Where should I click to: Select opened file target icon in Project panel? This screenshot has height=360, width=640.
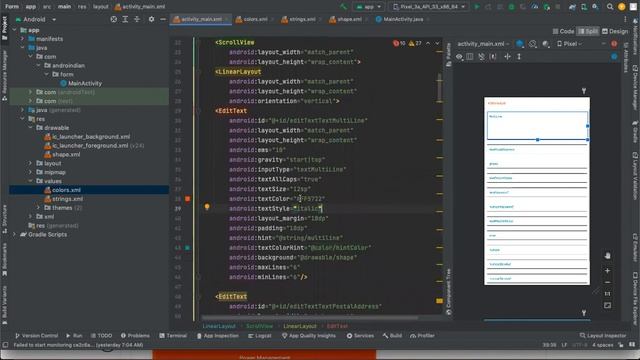pyautogui.click(x=113, y=19)
